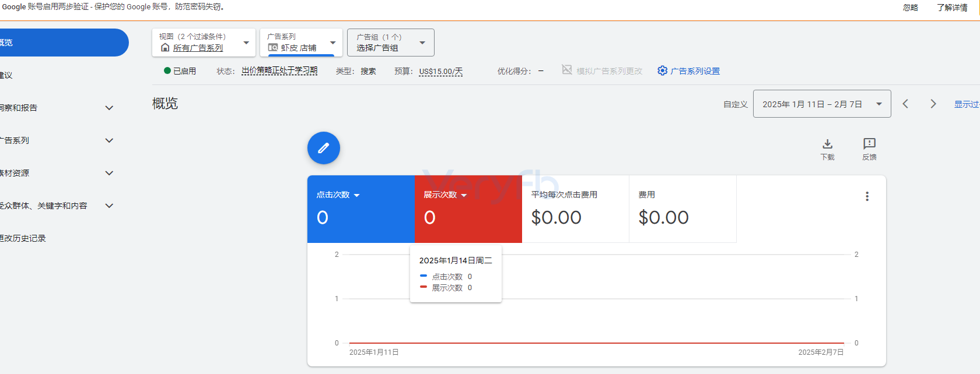Open the ad group selector dropdown
The width and height of the screenshot is (980, 374).
pos(391,43)
